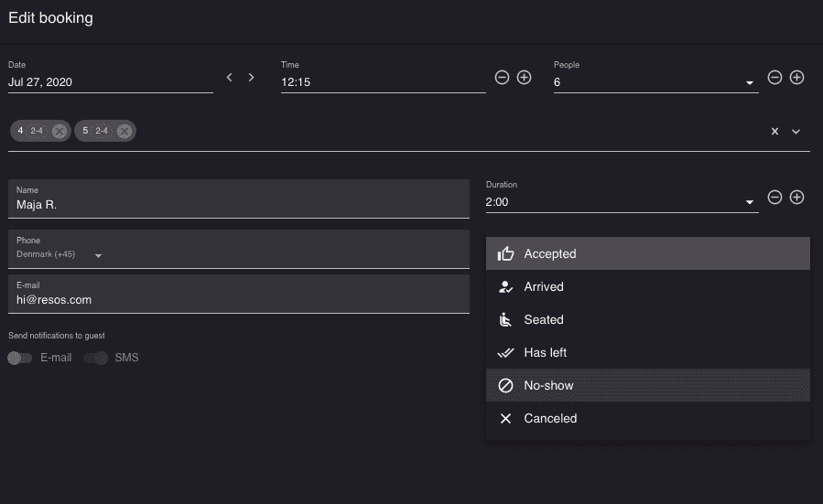Image resolution: width=823 pixels, height=504 pixels.
Task: Add a person with plus icon
Action: pos(797,78)
